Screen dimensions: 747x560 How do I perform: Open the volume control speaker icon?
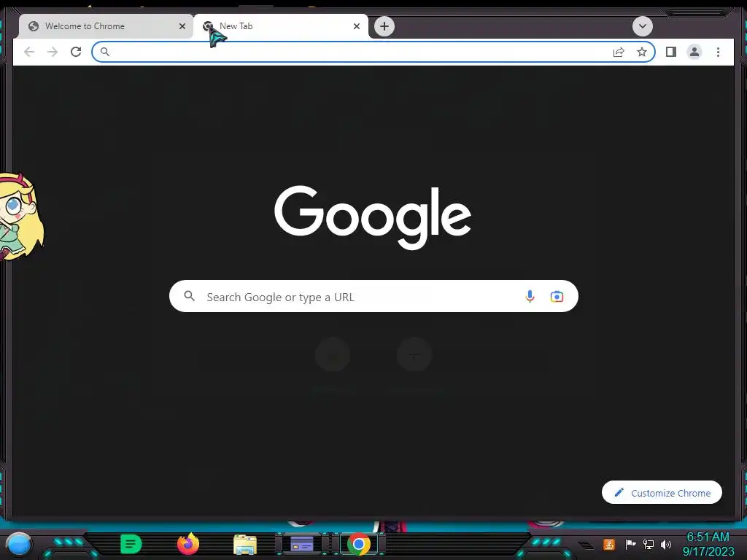coord(665,544)
